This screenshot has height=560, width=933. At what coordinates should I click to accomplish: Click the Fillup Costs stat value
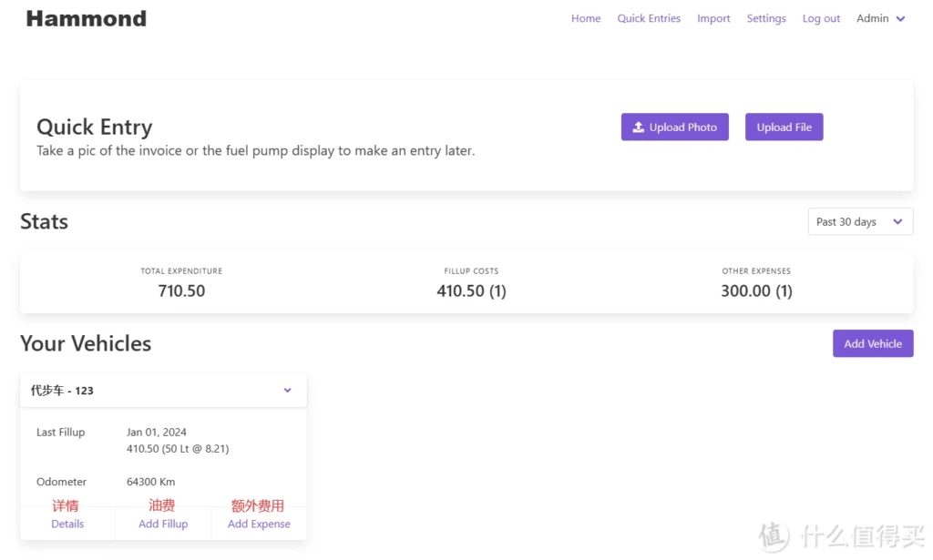point(471,291)
